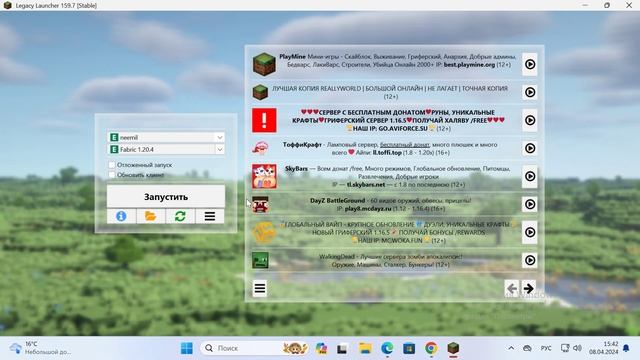Open Google Chrome from the taskbar
Screen dimensions: 640x360
(x=431, y=348)
